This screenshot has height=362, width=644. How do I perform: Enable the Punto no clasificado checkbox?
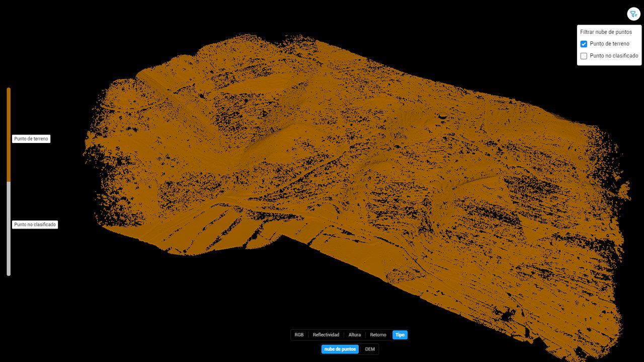click(x=584, y=56)
